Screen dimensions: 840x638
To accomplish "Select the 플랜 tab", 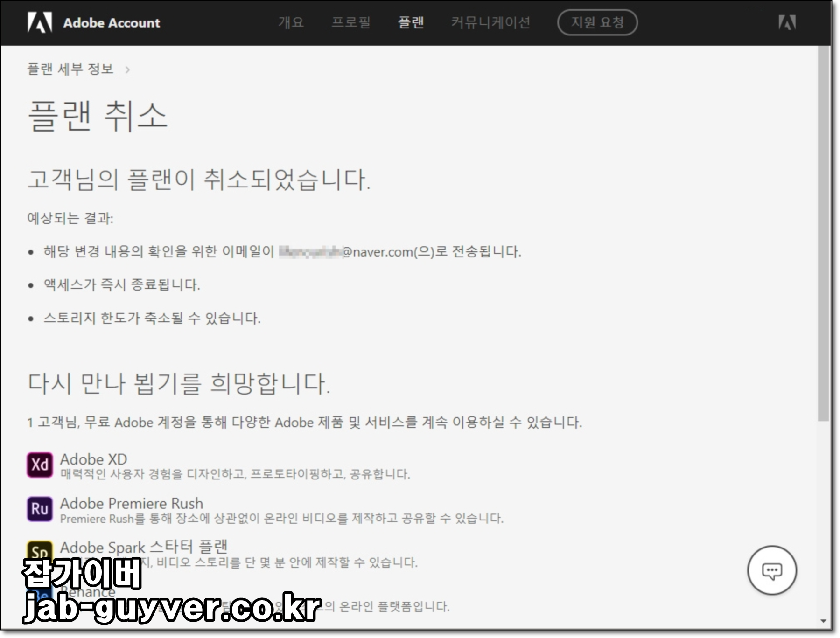I will (x=411, y=22).
